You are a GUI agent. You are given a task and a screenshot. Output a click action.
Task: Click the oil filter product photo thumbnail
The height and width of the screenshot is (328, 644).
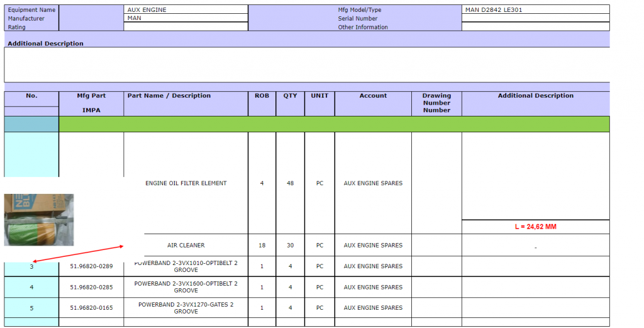tap(39, 220)
